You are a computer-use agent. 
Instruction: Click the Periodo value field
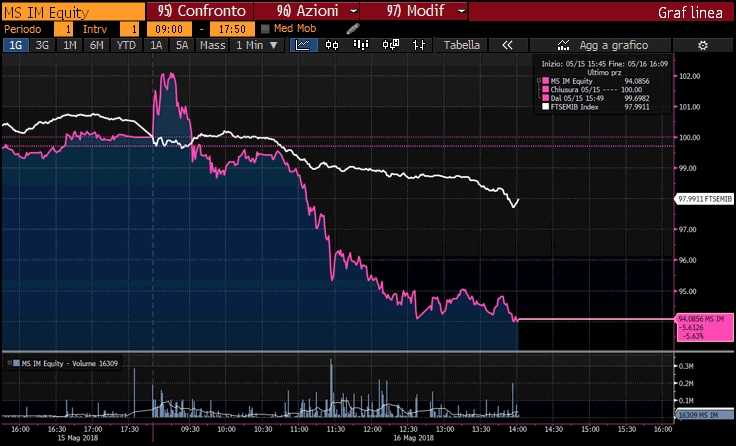pyautogui.click(x=63, y=29)
